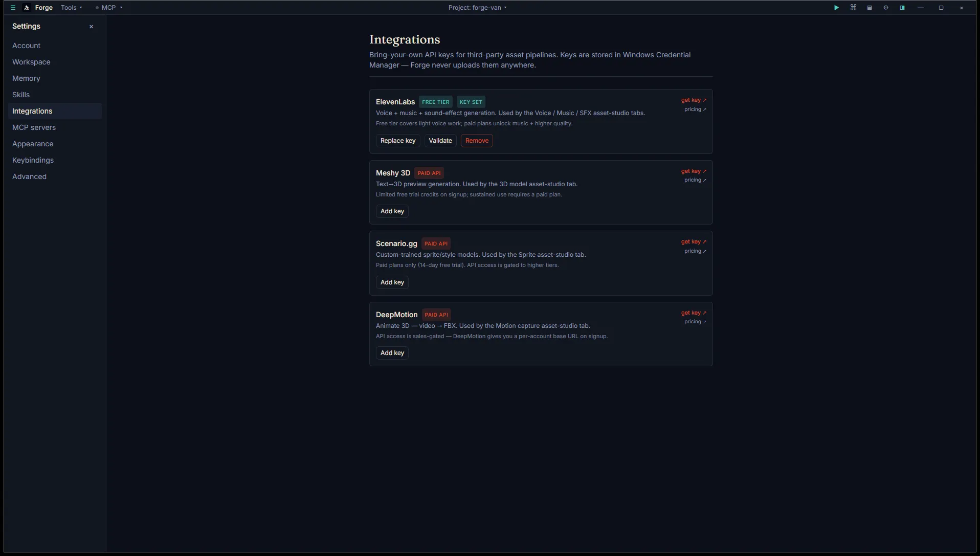
Task: Open DeepMotion get key link
Action: coord(694,313)
